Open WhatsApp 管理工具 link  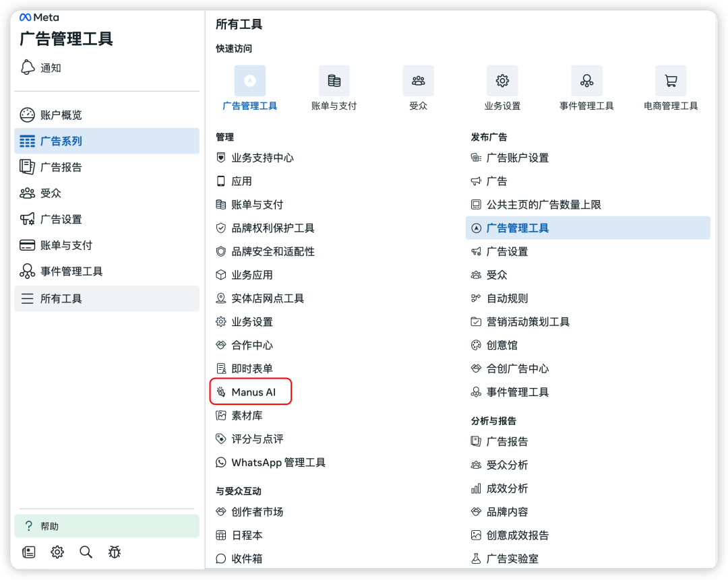[278, 463]
